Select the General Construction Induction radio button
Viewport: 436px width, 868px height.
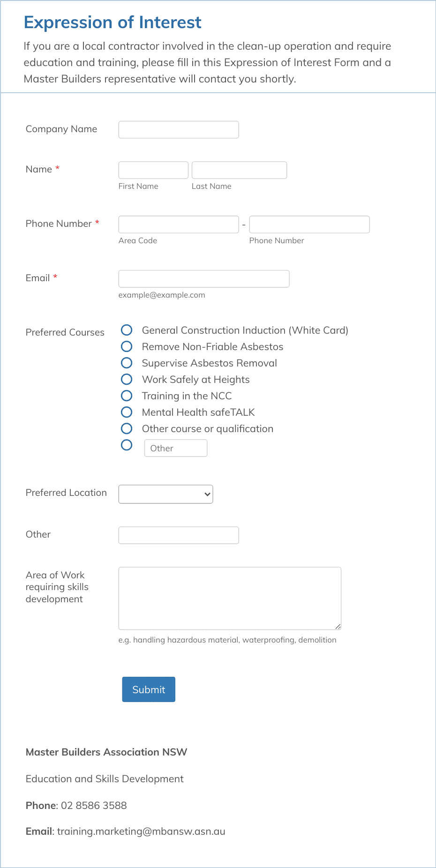[127, 330]
